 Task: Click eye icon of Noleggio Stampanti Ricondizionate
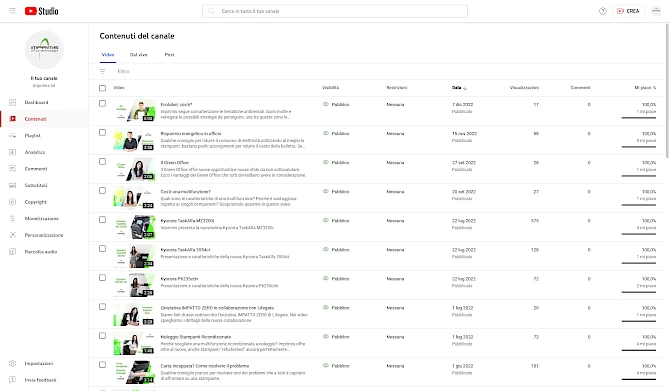click(x=326, y=337)
